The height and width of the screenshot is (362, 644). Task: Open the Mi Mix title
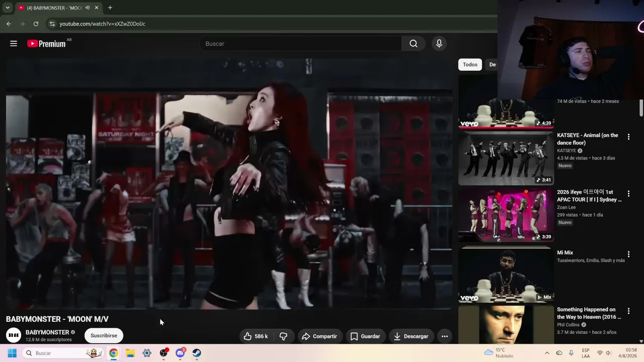[x=565, y=252]
